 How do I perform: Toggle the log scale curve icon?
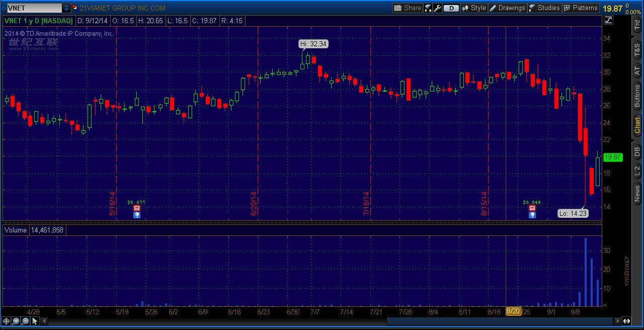[x=608, y=20]
